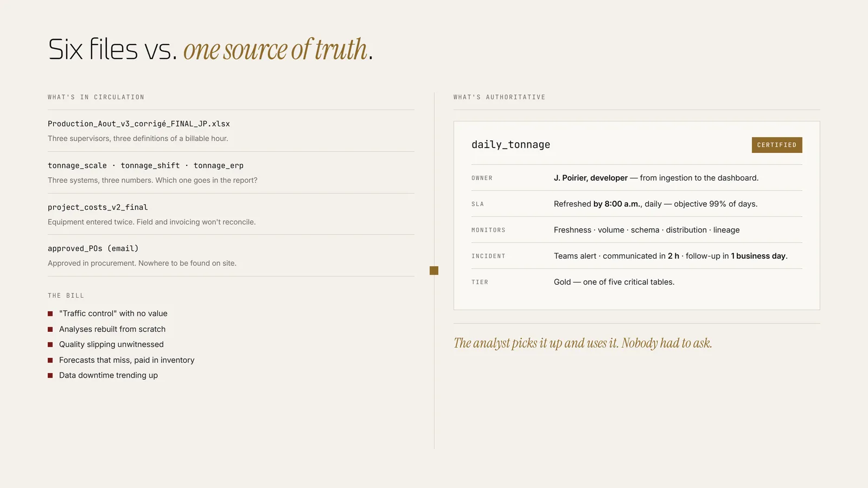The height and width of the screenshot is (488, 868).
Task: Click the gold square divider marker
Action: pyautogui.click(x=434, y=271)
